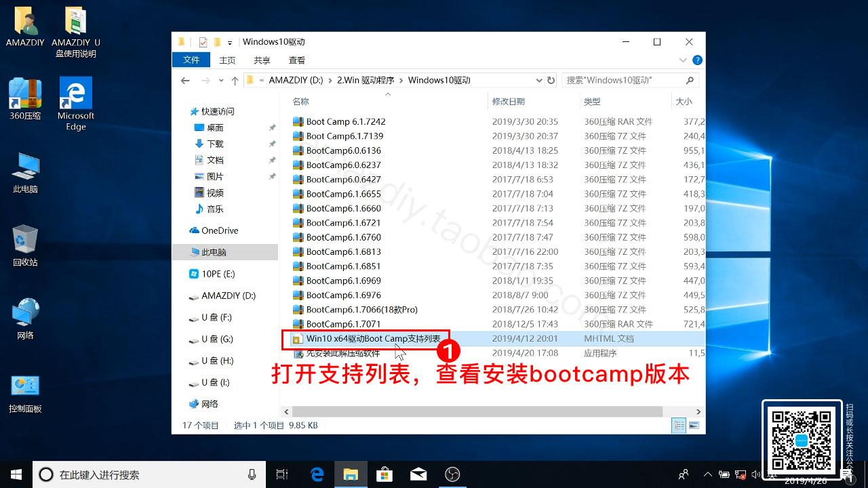
Task: Launch Microsoft Edge from the taskbar
Action: pyautogui.click(x=317, y=474)
